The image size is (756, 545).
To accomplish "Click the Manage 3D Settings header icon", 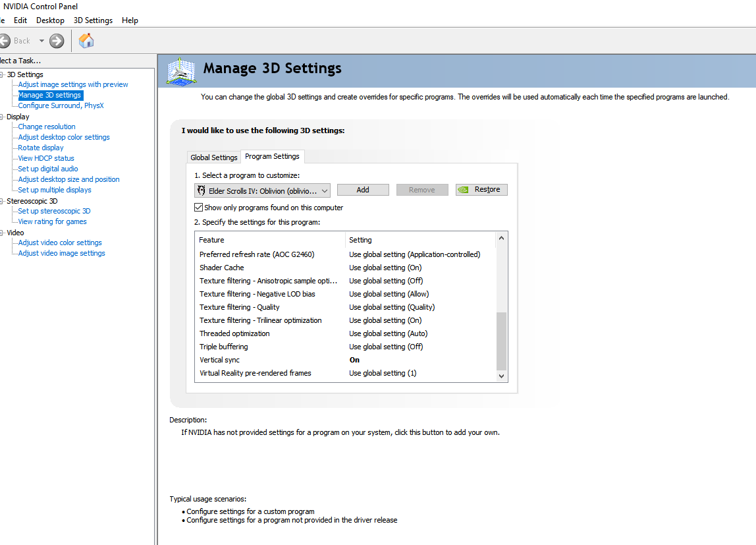I will (181, 72).
